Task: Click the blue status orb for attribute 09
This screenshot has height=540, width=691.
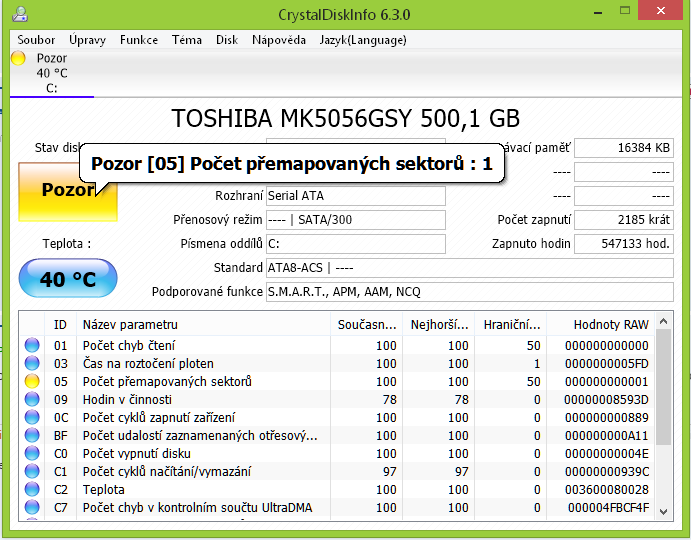Action: pyautogui.click(x=32, y=399)
